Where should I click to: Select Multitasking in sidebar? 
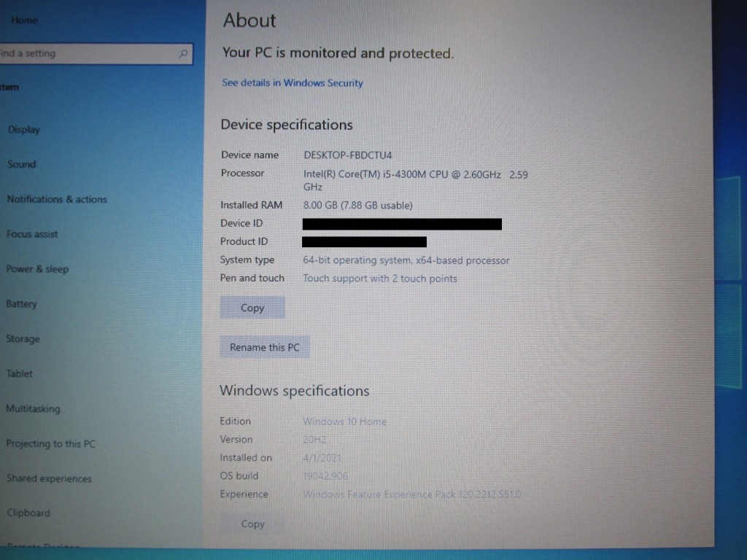point(33,408)
